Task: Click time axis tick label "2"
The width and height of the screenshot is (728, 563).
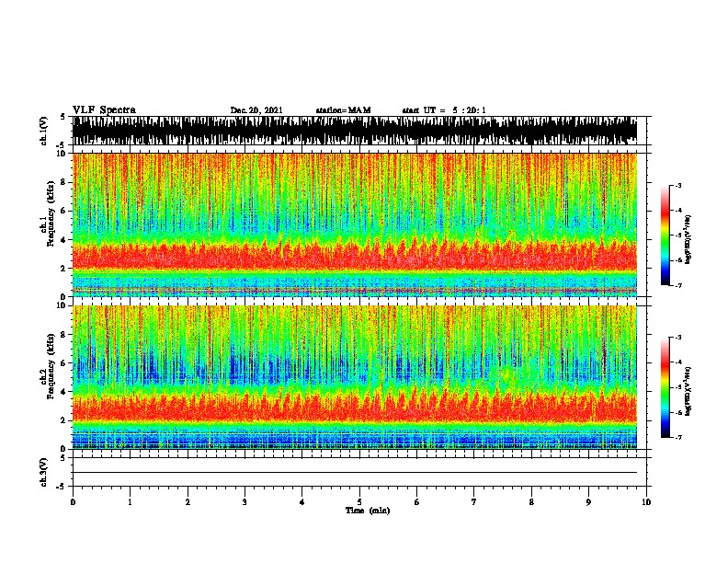Action: pyautogui.click(x=188, y=501)
